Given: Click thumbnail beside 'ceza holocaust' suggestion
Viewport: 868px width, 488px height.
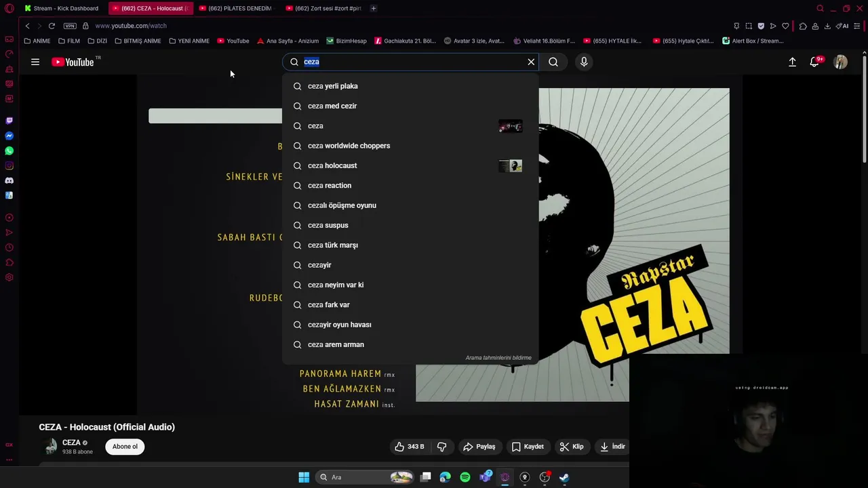Looking at the screenshot, I should (510, 165).
